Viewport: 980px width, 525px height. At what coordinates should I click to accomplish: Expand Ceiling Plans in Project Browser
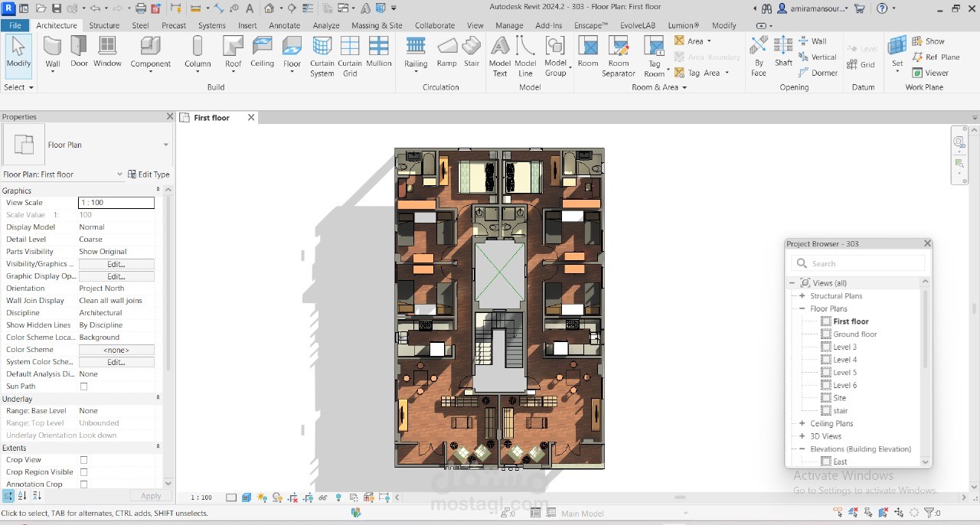coord(802,423)
